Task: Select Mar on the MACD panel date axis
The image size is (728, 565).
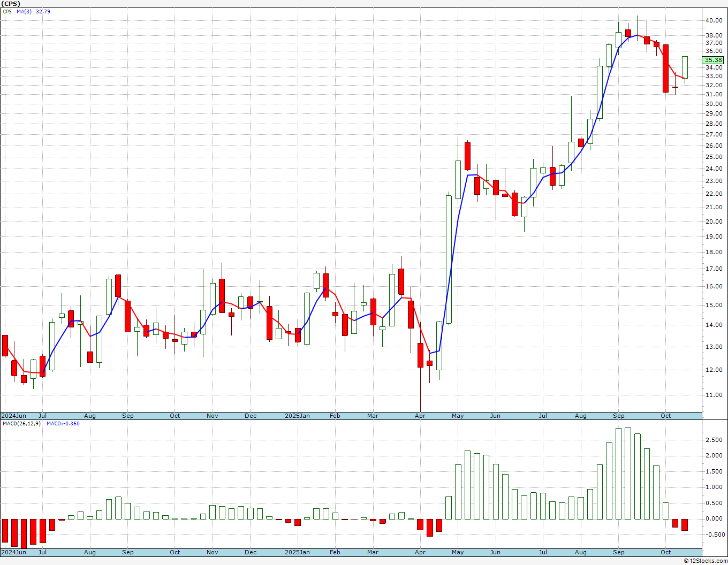Action: coord(373,552)
